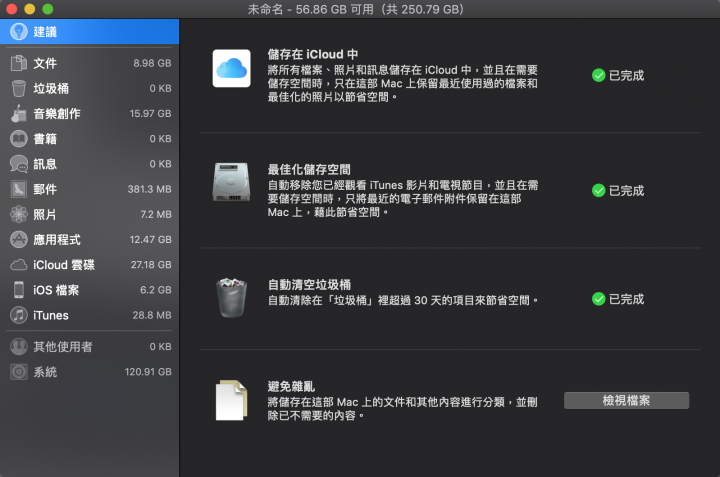The width and height of the screenshot is (720, 477).
Task: Click the 照片 photos flower icon
Action: pos(19,214)
